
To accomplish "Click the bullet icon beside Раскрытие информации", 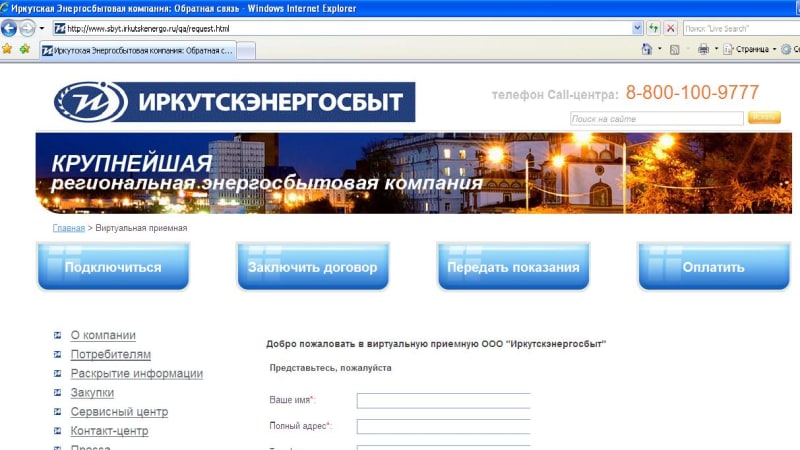I will (x=57, y=373).
